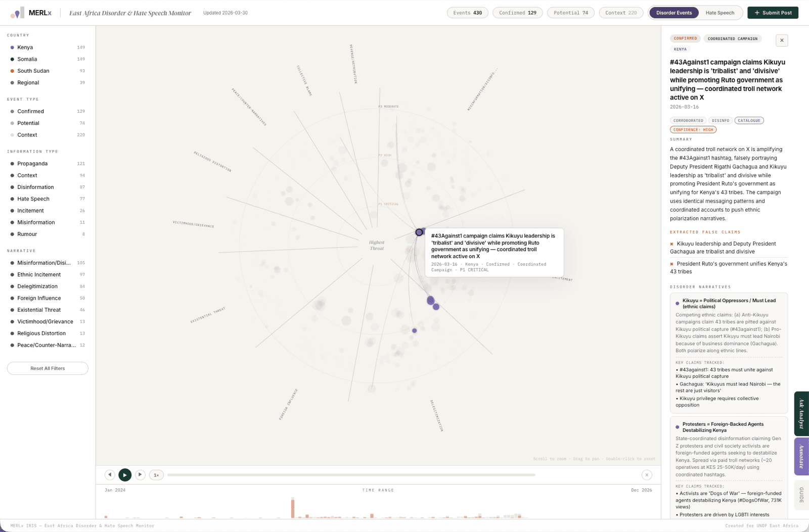
Task: Open the Protesters = Foreign-Backed Agents card
Action: coord(729,468)
